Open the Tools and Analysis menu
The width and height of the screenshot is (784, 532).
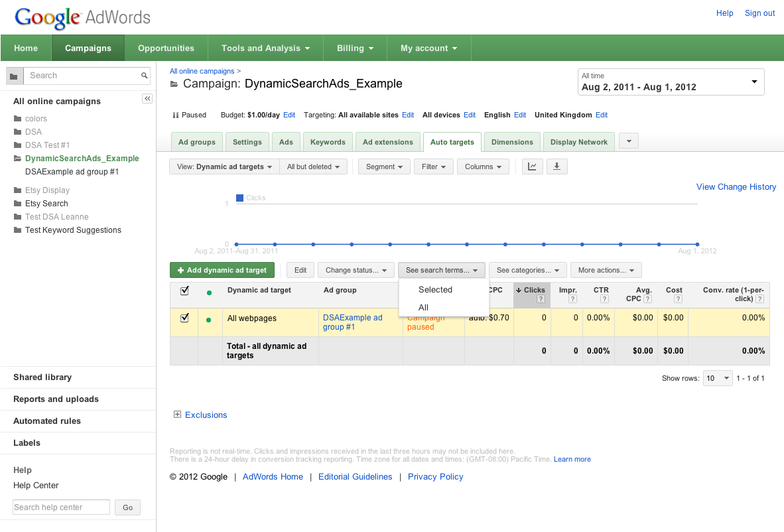265,48
